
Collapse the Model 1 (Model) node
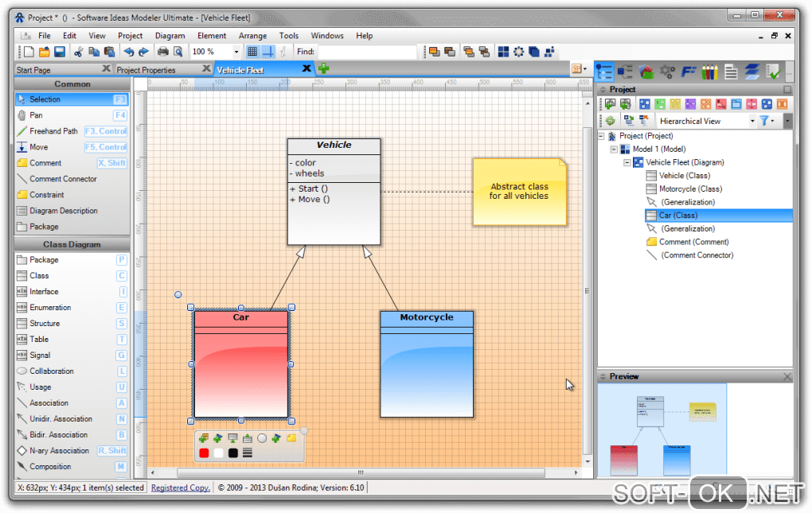point(615,150)
